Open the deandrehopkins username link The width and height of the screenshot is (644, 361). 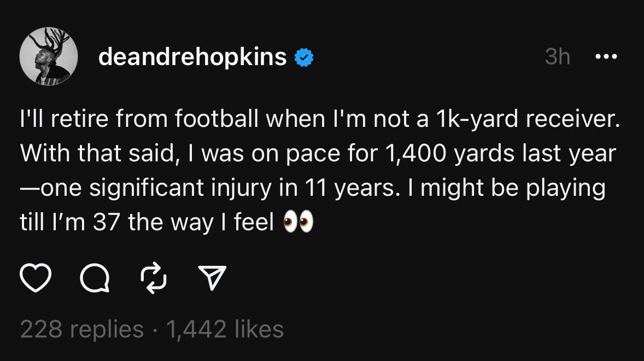click(x=192, y=57)
